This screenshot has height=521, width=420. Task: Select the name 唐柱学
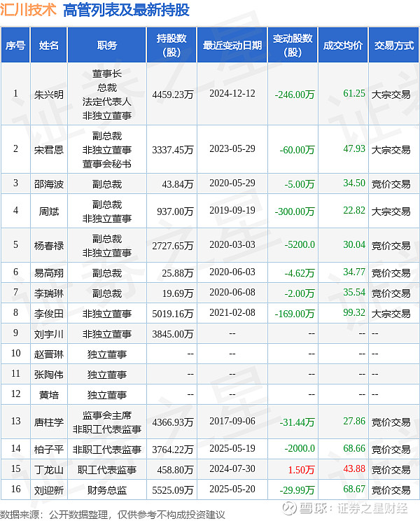click(49, 422)
